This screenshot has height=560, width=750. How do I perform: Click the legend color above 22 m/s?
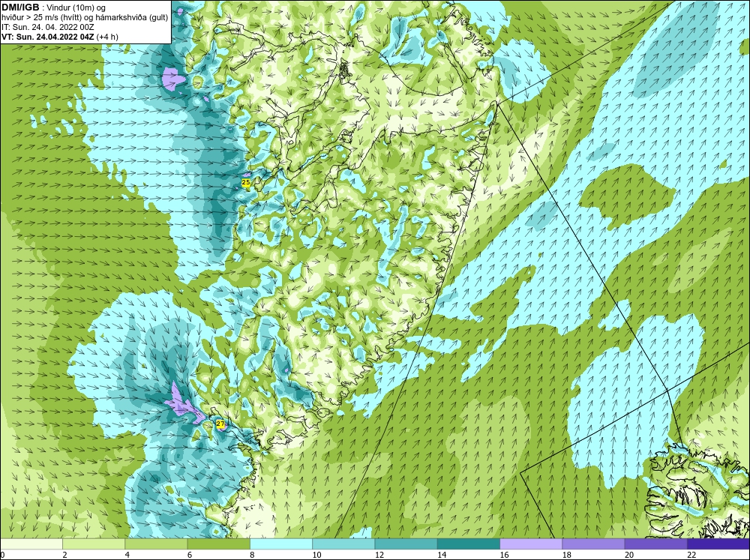click(718, 544)
